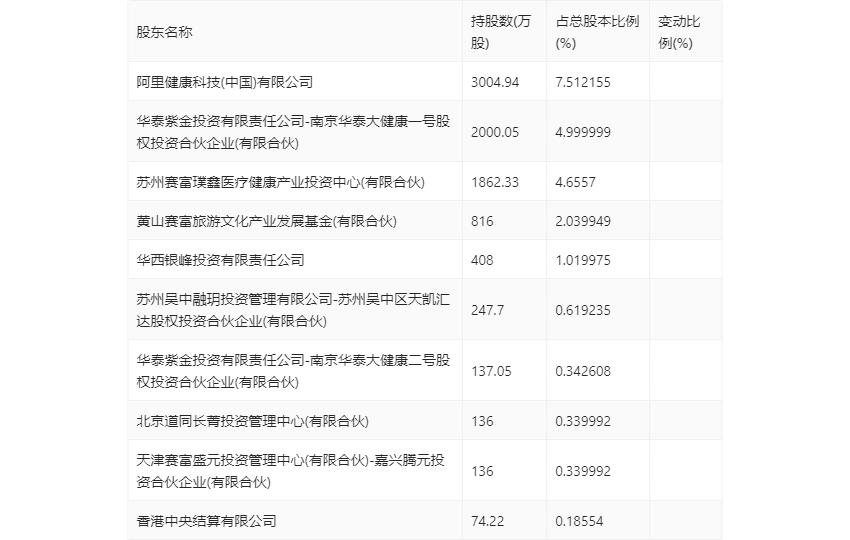
Task: Click the 74.22 shareholding value
Action: tap(487, 521)
